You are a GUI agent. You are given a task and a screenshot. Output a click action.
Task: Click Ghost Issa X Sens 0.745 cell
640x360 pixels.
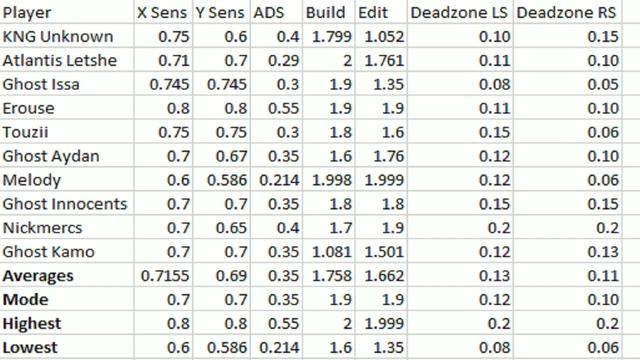163,84
